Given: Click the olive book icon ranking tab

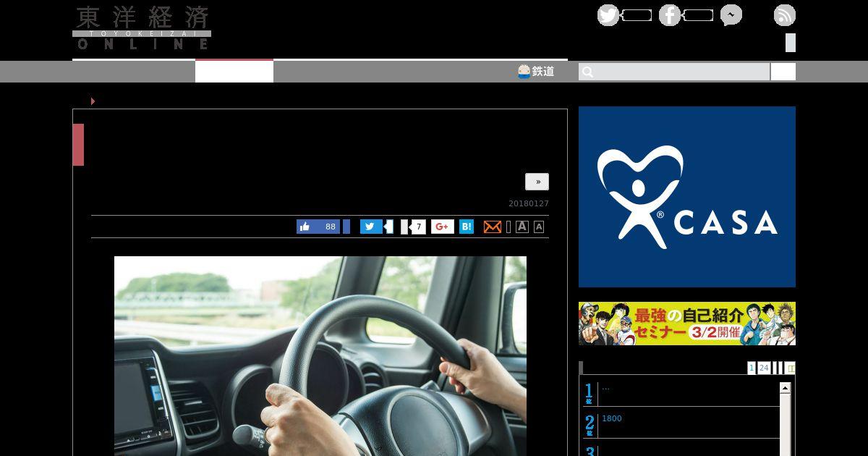Looking at the screenshot, I should [x=790, y=368].
